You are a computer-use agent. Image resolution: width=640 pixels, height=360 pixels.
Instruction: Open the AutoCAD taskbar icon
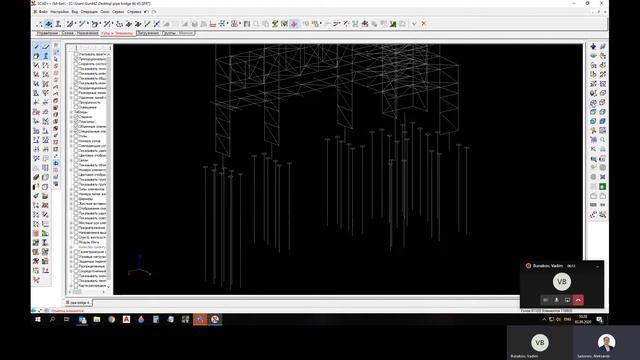click(126, 320)
